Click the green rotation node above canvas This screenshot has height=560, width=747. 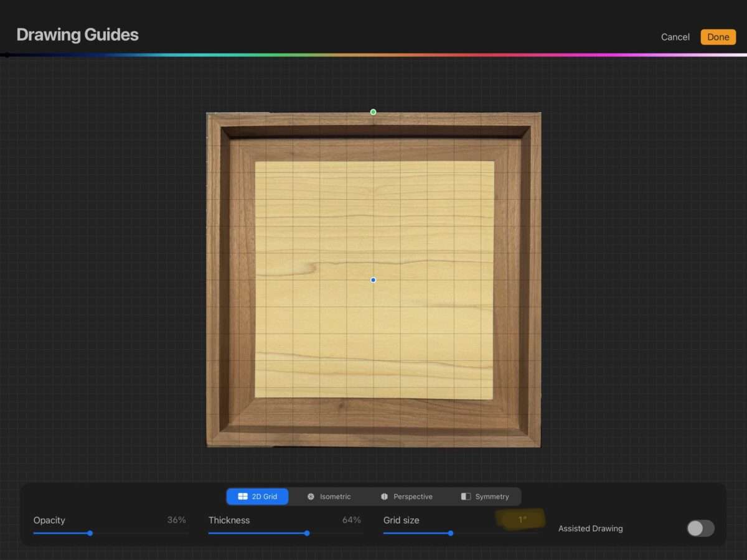pyautogui.click(x=373, y=112)
